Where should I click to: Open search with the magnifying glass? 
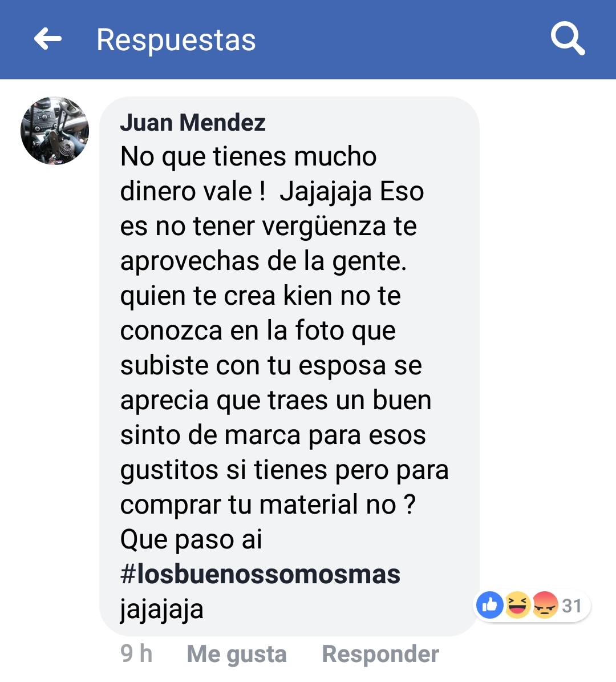pyautogui.click(x=568, y=39)
